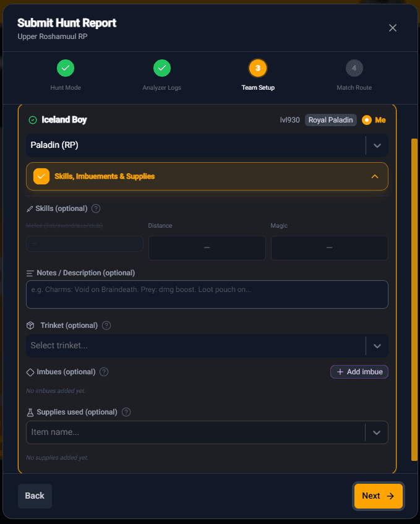
Task: Click the flask icon beside Supplies used
Action: coord(30,412)
